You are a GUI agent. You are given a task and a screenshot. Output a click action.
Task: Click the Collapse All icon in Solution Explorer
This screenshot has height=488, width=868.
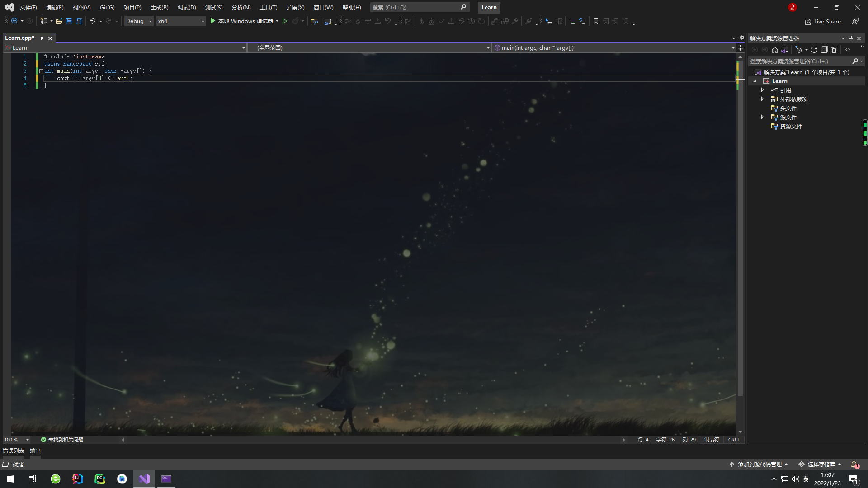pyautogui.click(x=824, y=50)
